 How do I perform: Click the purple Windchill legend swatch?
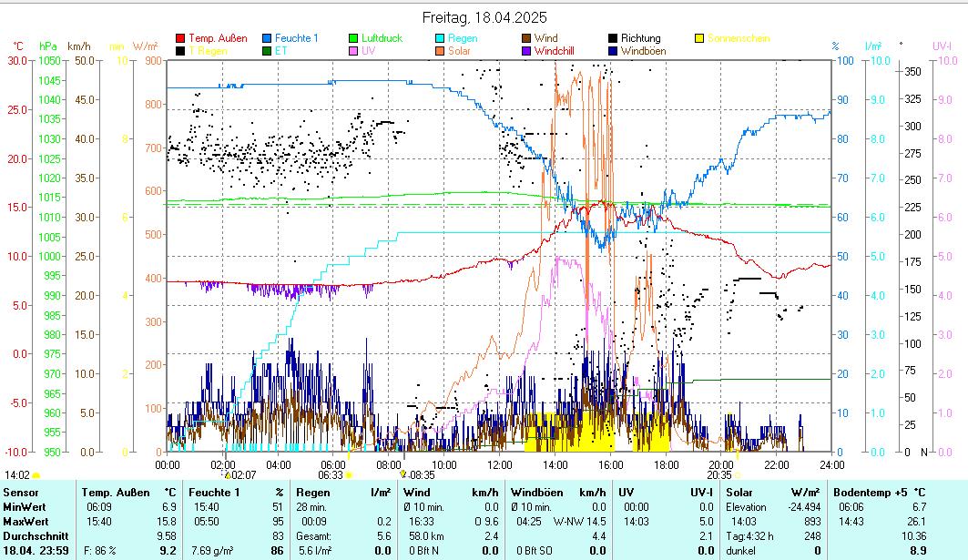tap(527, 52)
